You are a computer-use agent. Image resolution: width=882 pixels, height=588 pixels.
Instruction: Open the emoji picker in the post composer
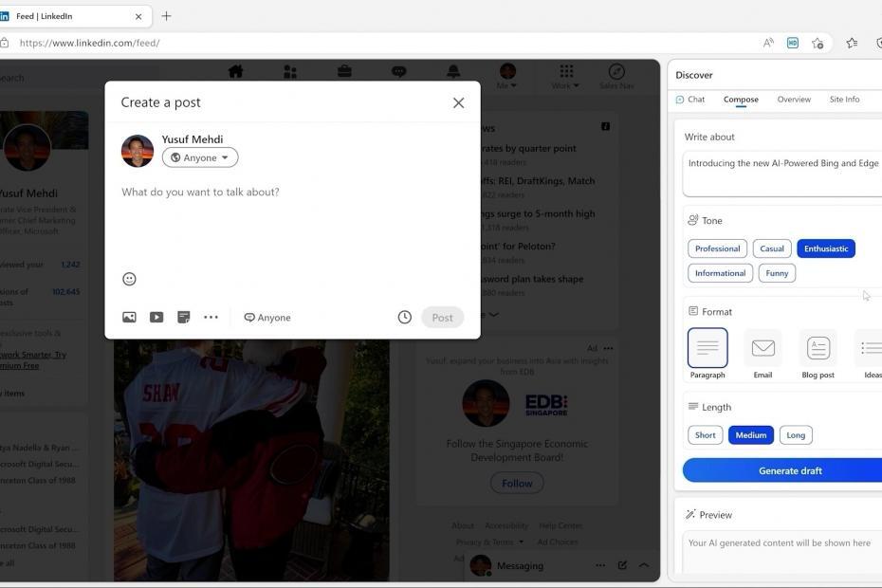coord(128,278)
